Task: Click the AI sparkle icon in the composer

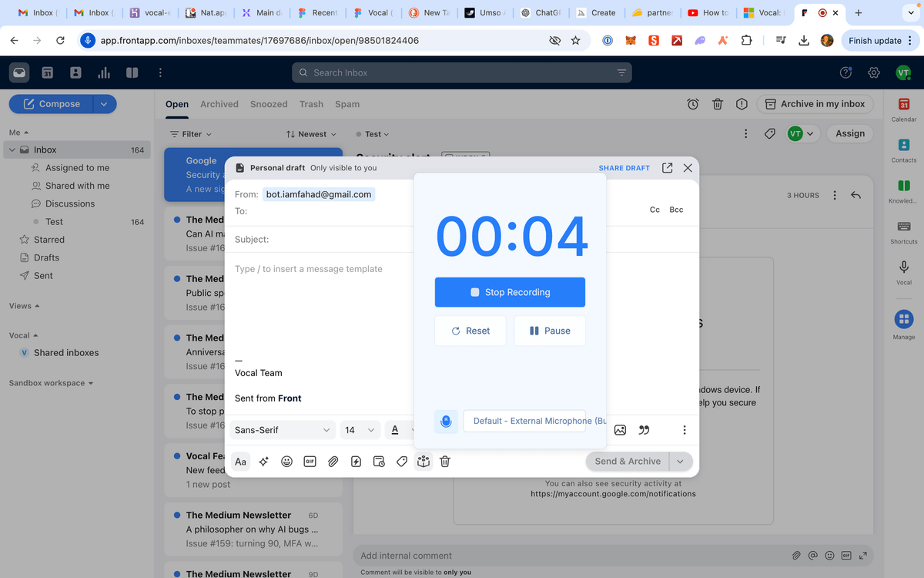Action: coord(264,462)
